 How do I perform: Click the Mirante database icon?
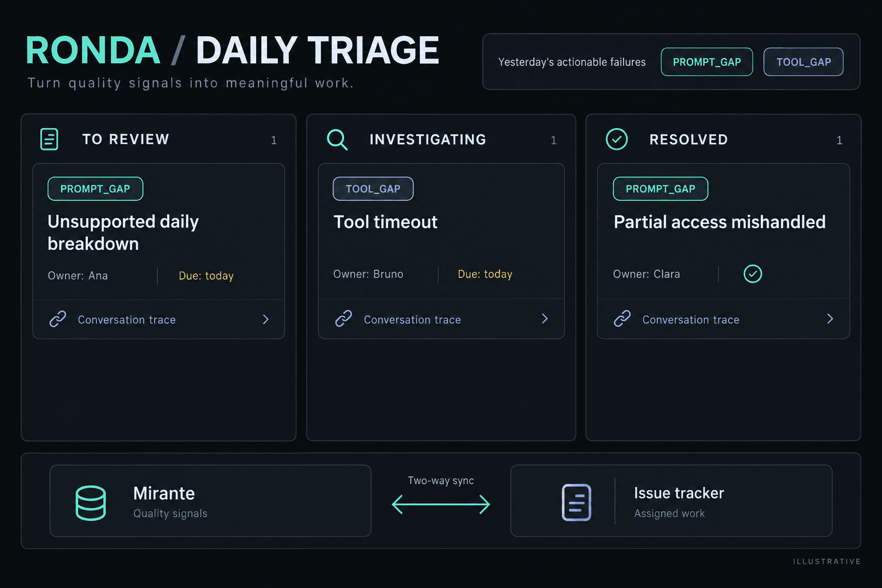click(x=91, y=503)
